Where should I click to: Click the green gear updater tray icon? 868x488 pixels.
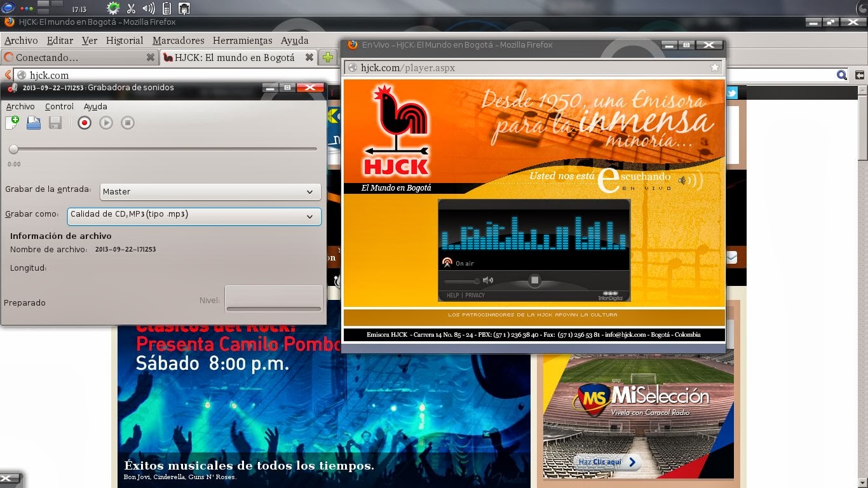point(113,8)
